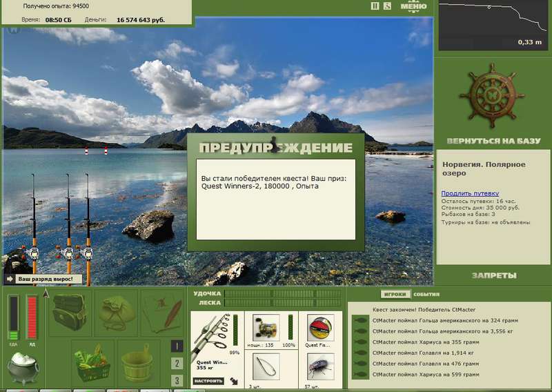Image resolution: width=552 pixels, height=392 pixels.
Task: Click the ЛЕСКА tension bar
Action: [283, 303]
